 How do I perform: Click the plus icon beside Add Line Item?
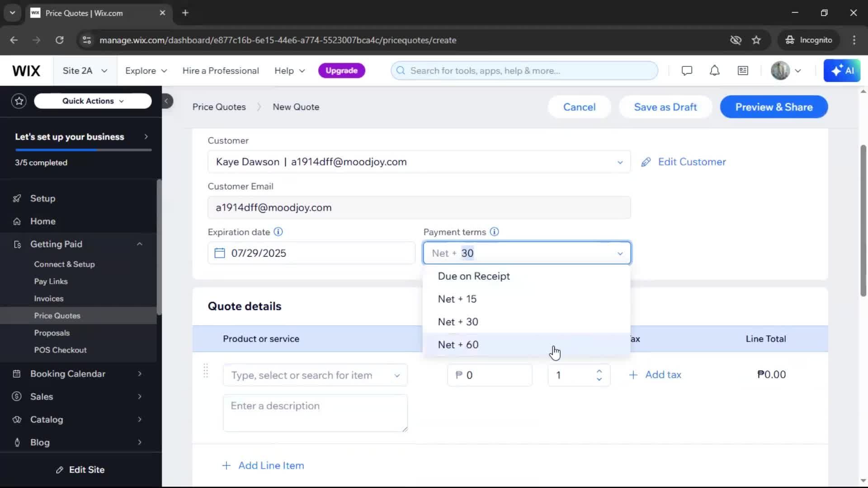226,465
